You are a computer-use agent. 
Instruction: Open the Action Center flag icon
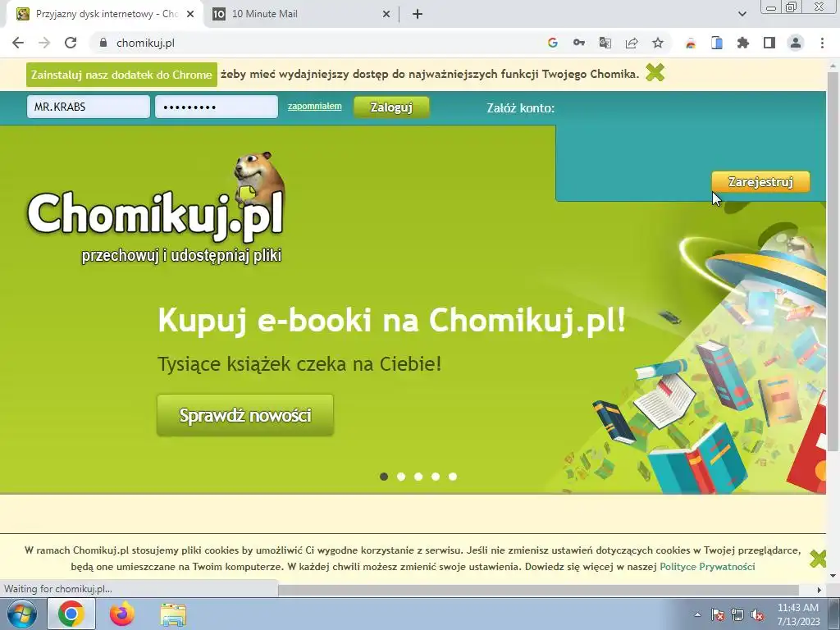coord(717,614)
